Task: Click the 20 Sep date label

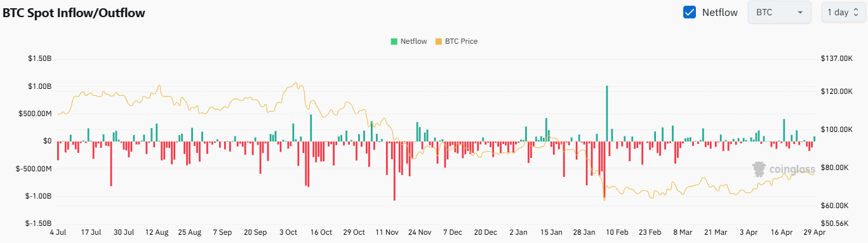Action: coord(256,233)
